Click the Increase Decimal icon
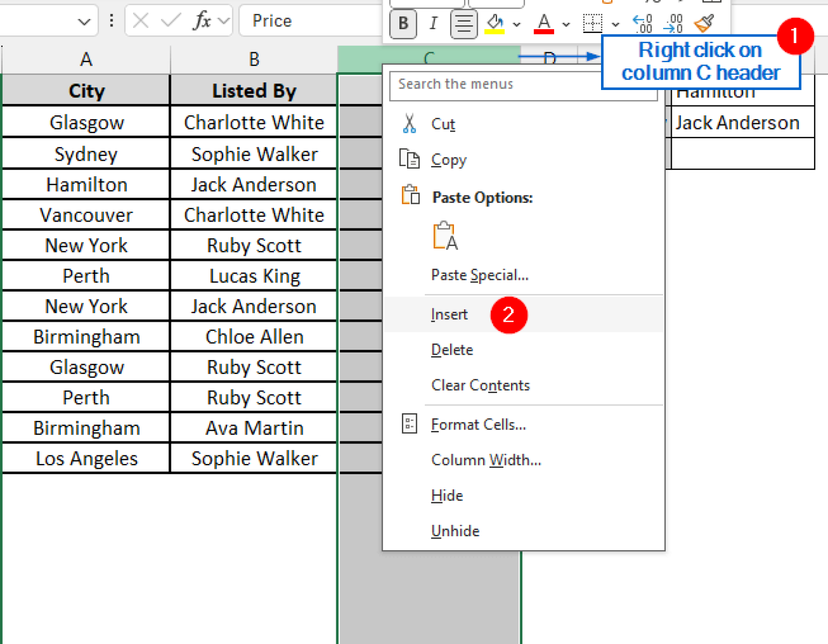 [x=643, y=23]
